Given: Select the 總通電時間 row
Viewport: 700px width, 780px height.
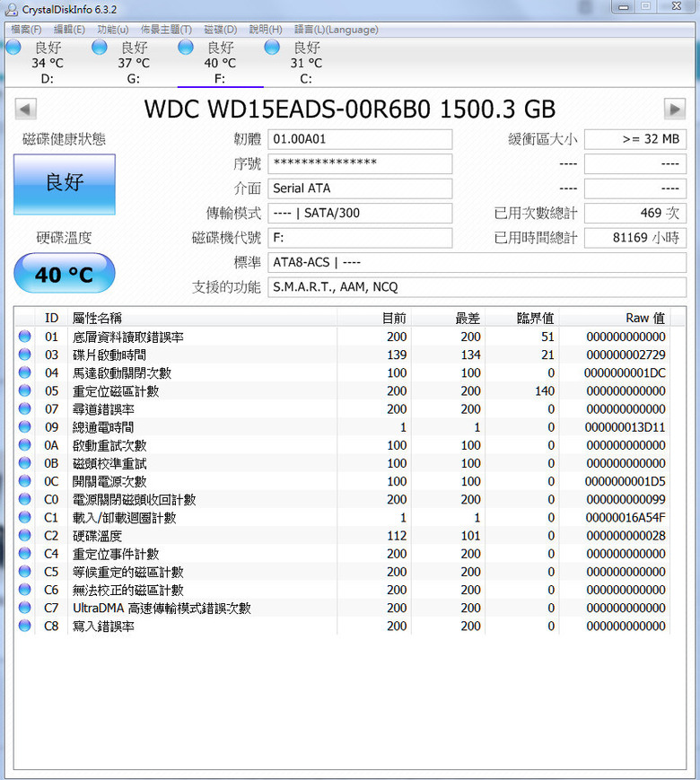Looking at the screenshot, I should click(342, 427).
